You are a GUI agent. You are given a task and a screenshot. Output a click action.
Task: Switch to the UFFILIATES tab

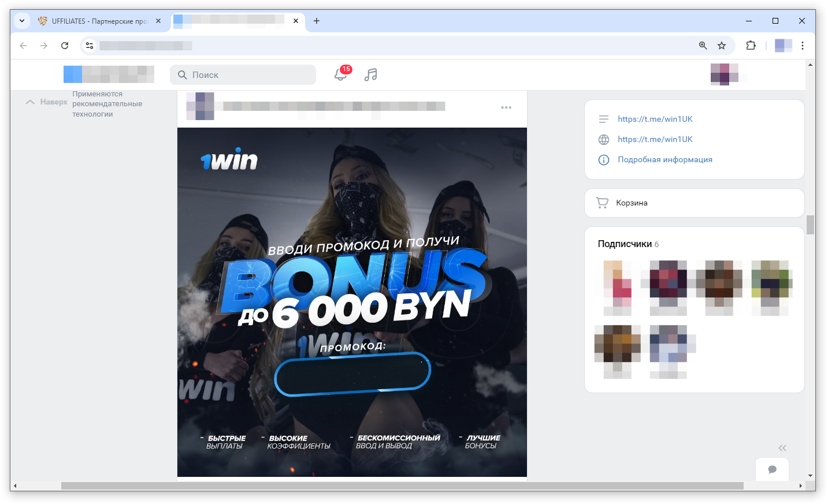coord(99,21)
